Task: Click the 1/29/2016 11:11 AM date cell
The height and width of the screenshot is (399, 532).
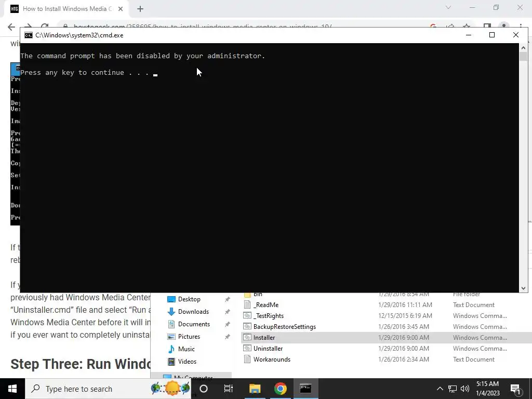Action: coord(405,305)
